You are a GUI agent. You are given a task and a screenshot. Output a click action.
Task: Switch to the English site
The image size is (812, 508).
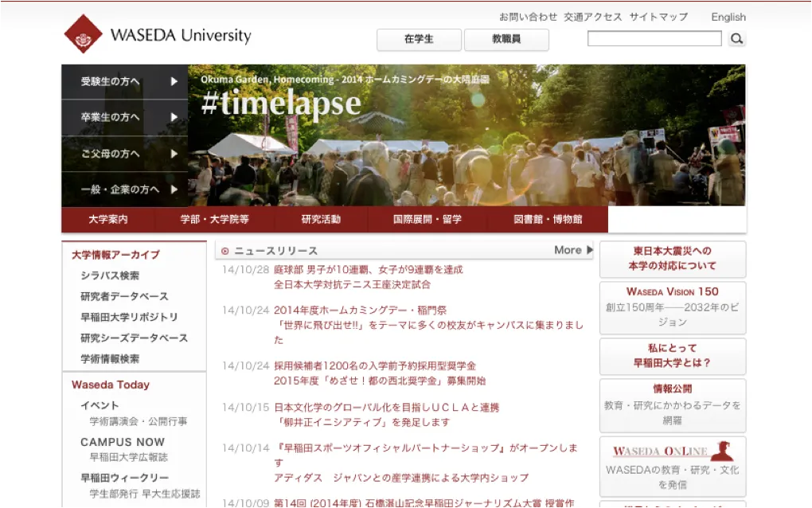tap(728, 17)
